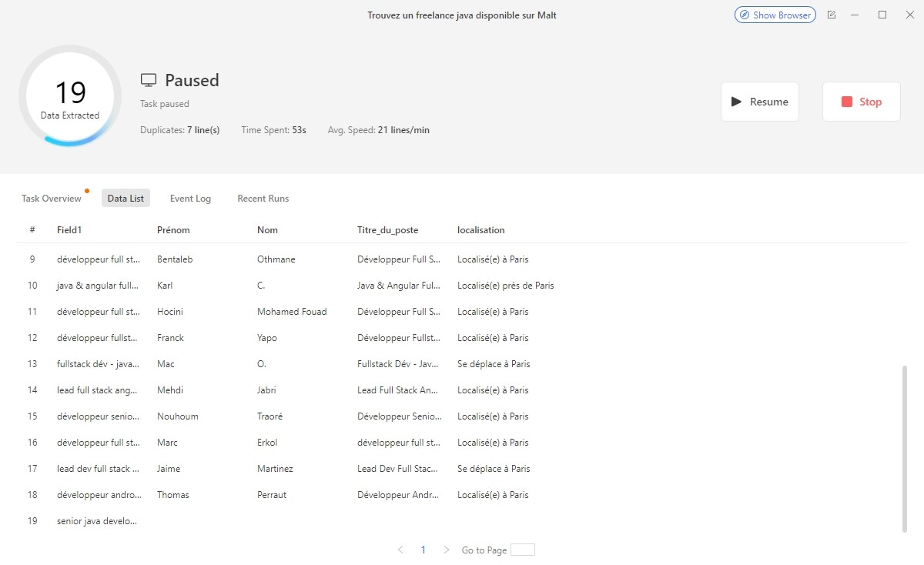The width and height of the screenshot is (924, 565).
Task: Click Marc in row 16
Action: point(167,443)
